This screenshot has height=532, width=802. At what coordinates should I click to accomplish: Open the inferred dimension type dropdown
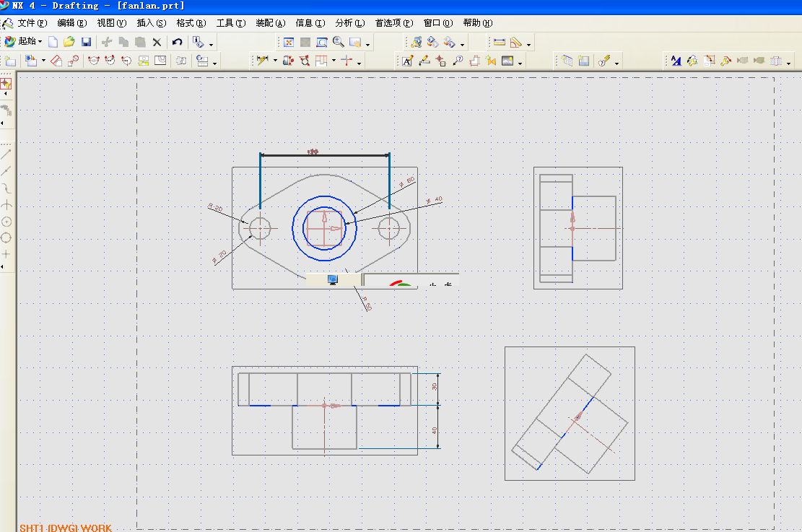[x=275, y=61]
